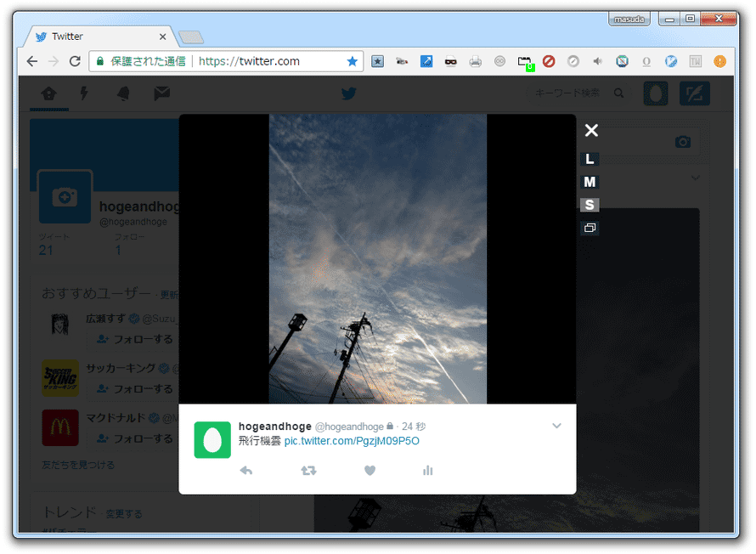Open the pic.twitter.com/PgzjM09P5O link
This screenshot has width=756, height=554.
click(x=352, y=441)
